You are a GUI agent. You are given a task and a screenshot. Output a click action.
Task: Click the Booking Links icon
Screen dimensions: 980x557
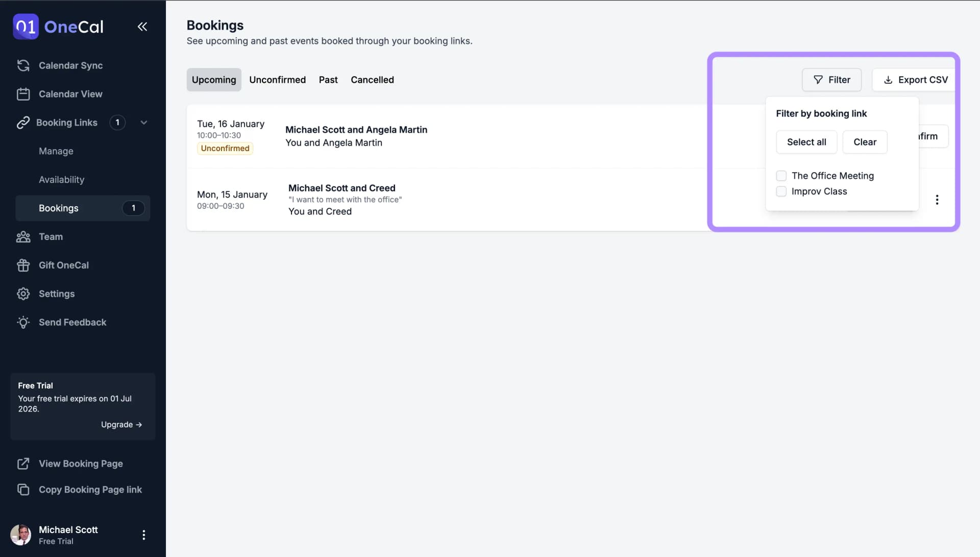(23, 123)
